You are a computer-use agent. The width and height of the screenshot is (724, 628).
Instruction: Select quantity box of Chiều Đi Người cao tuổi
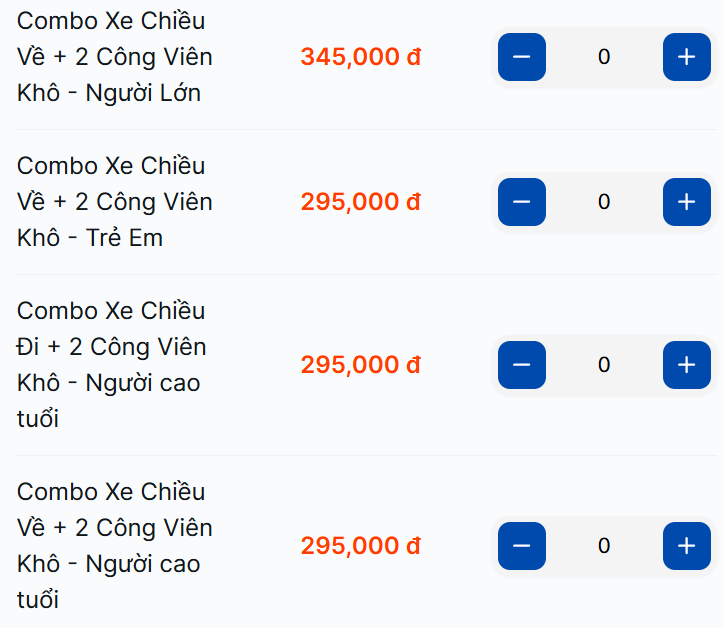coord(604,365)
